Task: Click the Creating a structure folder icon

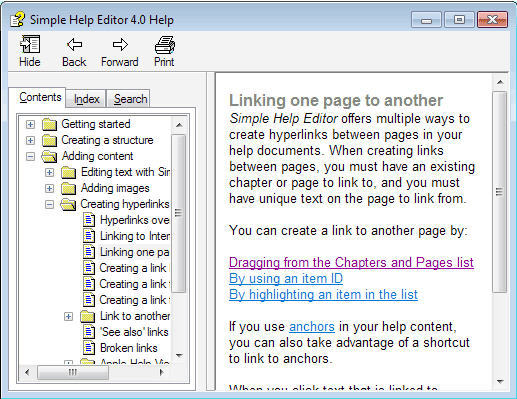Action: pyautogui.click(x=49, y=140)
